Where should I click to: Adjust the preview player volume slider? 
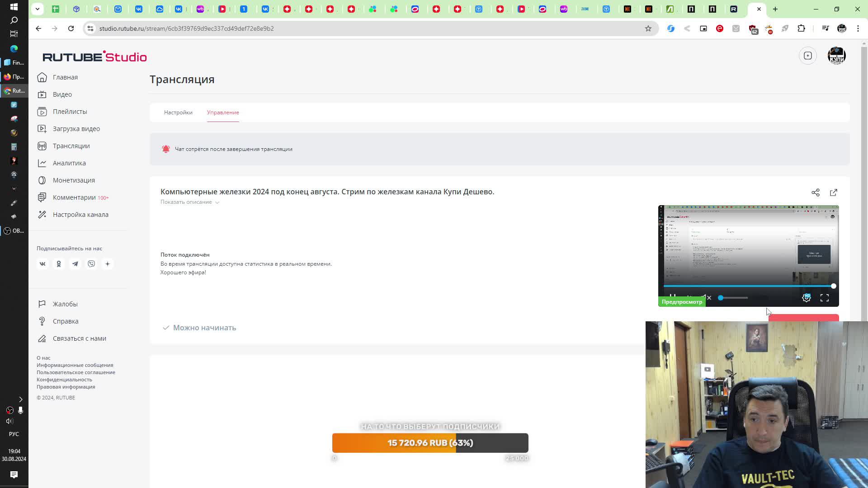point(732,298)
